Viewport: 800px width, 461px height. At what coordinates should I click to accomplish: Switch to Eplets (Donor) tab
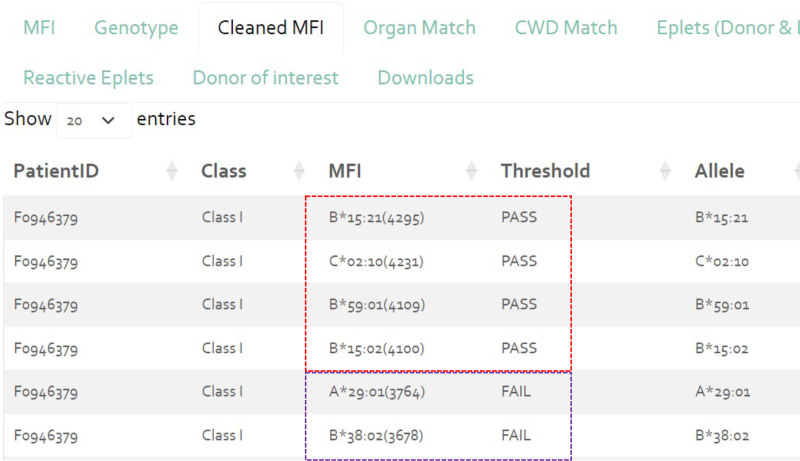(727, 28)
